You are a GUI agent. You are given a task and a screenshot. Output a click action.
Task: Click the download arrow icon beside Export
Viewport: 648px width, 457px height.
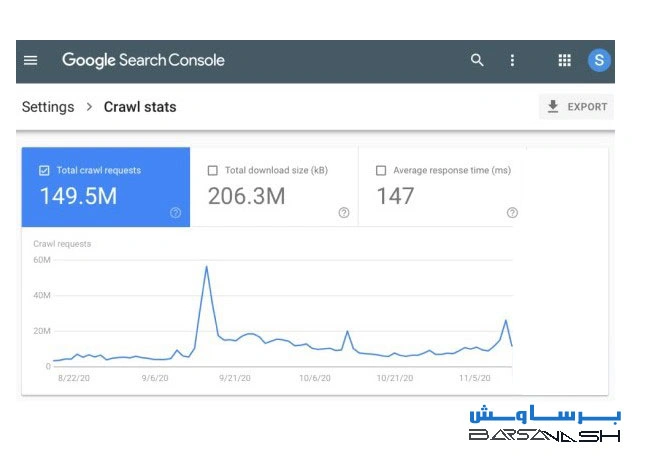coord(552,107)
